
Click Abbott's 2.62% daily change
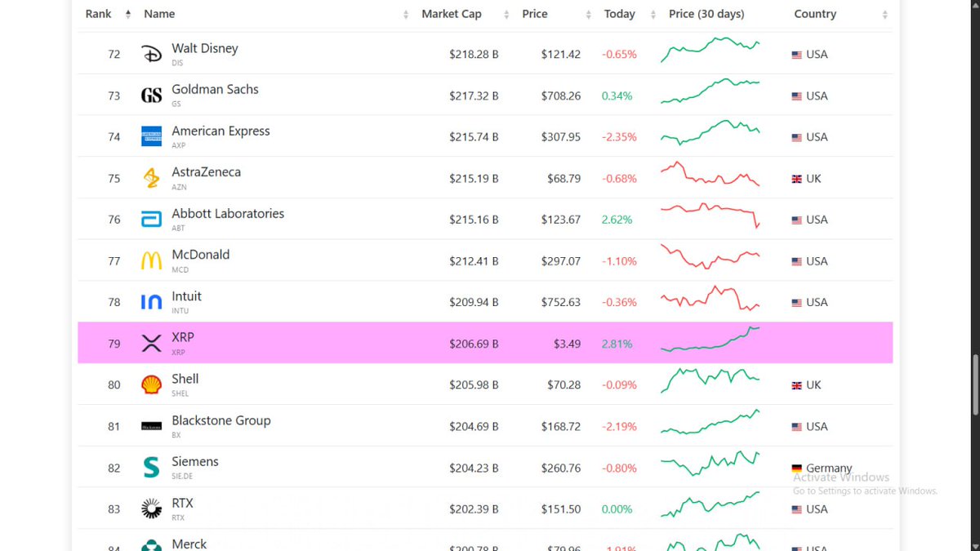[617, 220]
